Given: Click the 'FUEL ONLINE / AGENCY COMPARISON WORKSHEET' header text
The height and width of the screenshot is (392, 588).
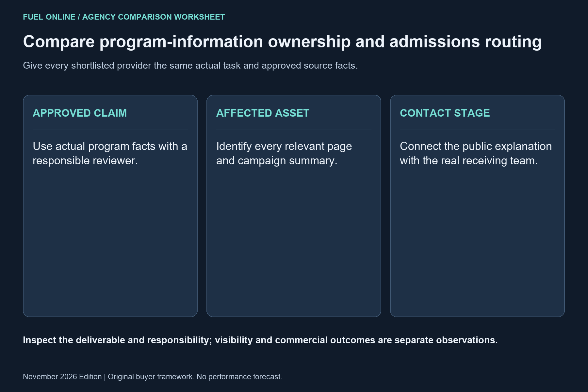Looking at the screenshot, I should 124,17.
